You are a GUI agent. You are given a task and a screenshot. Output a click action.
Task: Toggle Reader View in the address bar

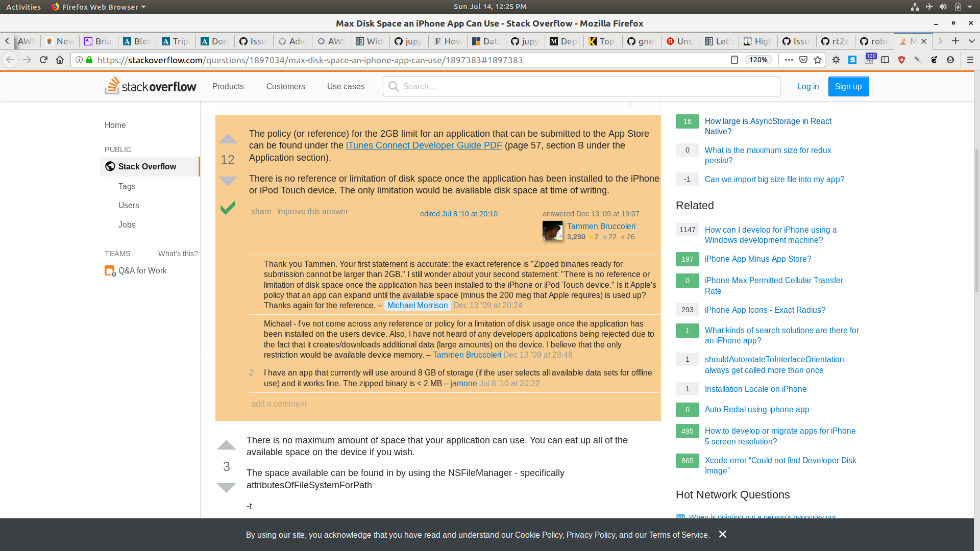click(x=734, y=60)
